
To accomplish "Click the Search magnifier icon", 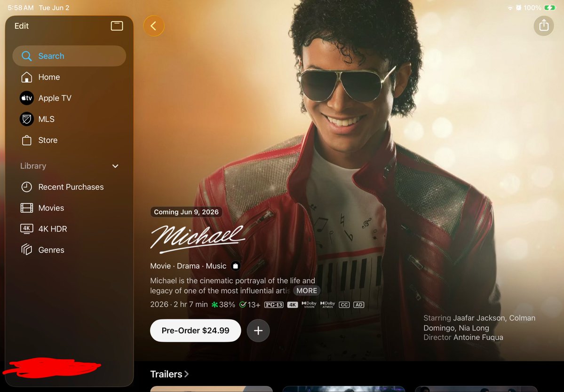I will point(27,56).
